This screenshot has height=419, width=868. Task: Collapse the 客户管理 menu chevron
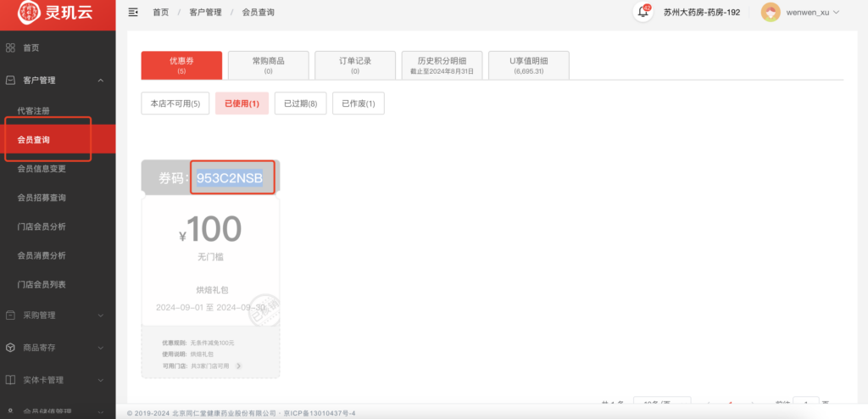[x=101, y=81]
